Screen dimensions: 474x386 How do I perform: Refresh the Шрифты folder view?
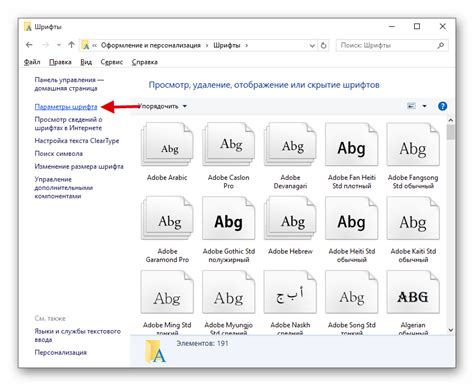(323, 45)
